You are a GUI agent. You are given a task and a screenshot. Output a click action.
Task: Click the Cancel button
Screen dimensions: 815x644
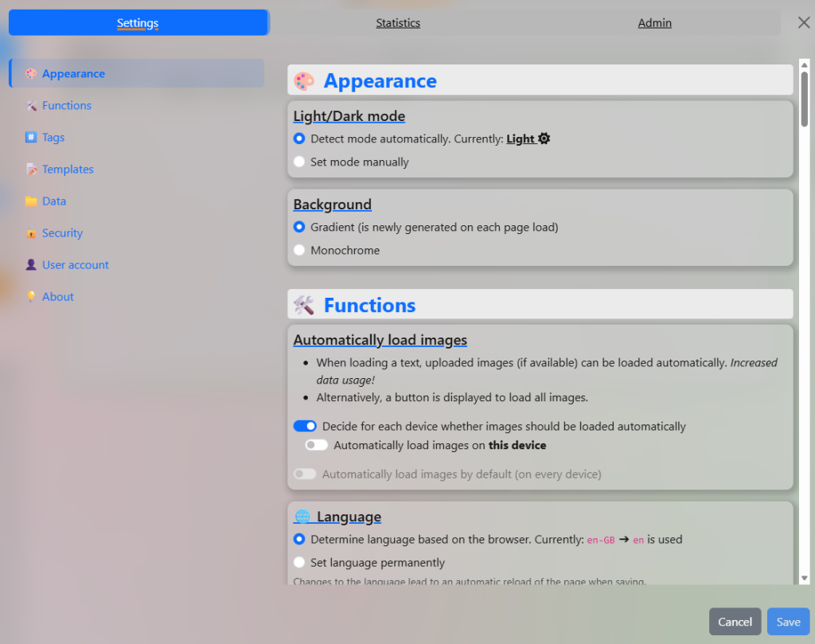[x=735, y=622]
